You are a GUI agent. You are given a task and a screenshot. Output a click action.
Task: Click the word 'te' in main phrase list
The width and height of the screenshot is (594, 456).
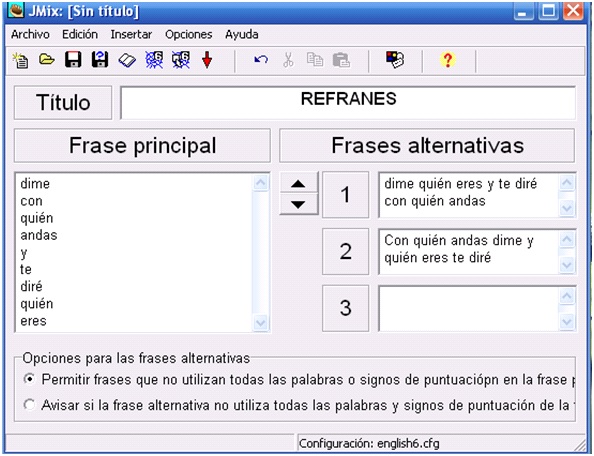pyautogui.click(x=26, y=269)
